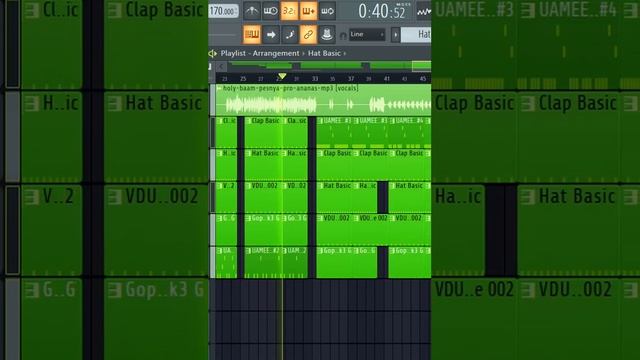Enable wait for input before recording
The width and height of the screenshot is (640, 360).
(270, 11)
